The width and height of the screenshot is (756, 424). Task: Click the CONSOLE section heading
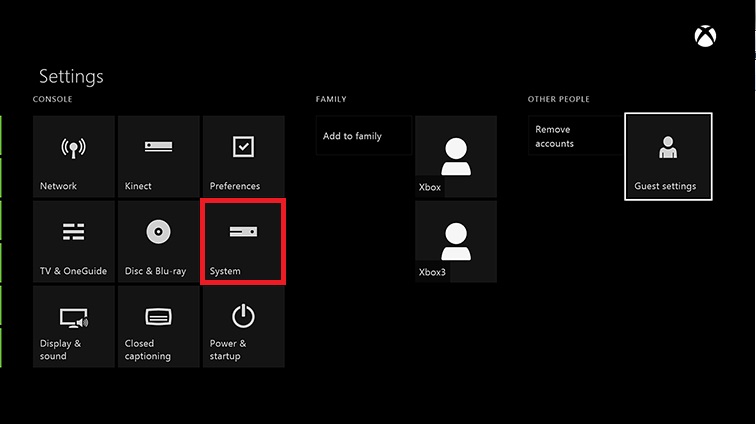53,99
